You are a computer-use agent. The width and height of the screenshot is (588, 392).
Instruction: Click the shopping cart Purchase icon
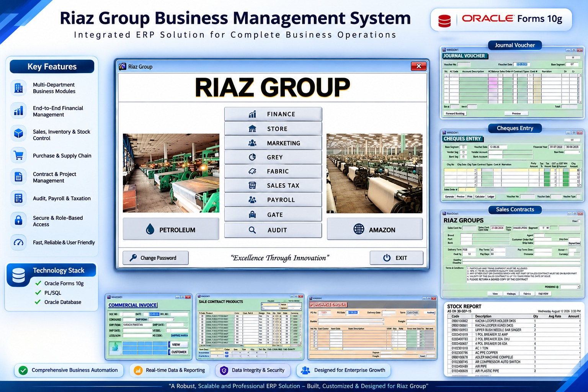[18, 155]
